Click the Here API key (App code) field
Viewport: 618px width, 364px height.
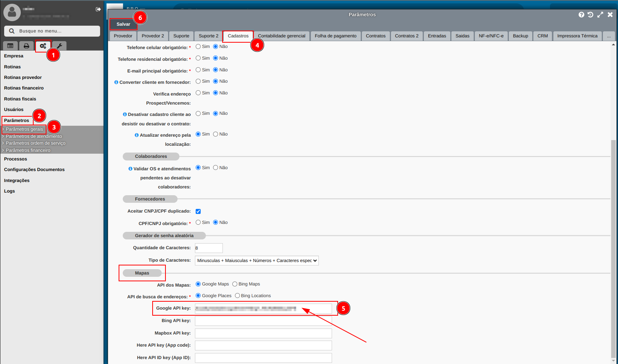[x=263, y=345]
